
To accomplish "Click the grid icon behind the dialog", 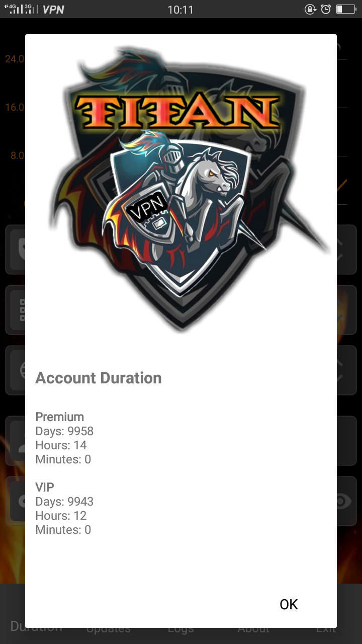I will 20,310.
